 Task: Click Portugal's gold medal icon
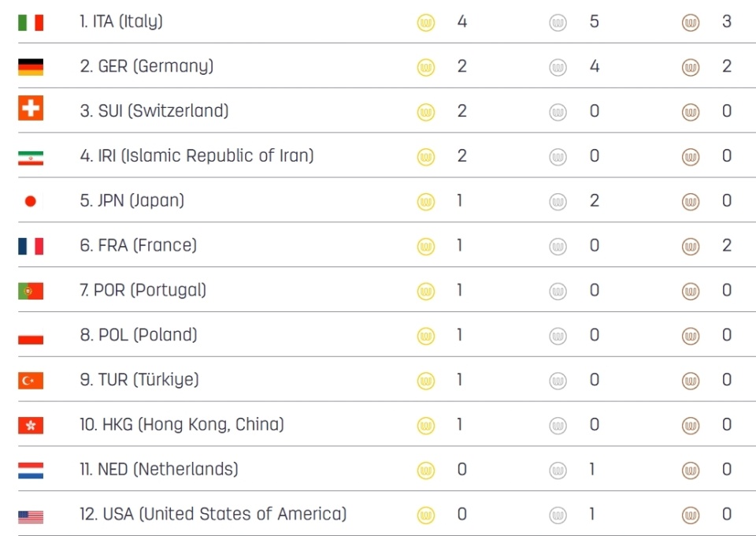coord(426,292)
